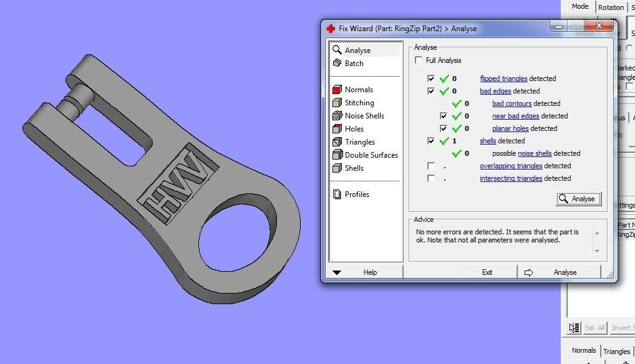
Task: Uncheck the shells detected checkbox
Action: (431, 141)
